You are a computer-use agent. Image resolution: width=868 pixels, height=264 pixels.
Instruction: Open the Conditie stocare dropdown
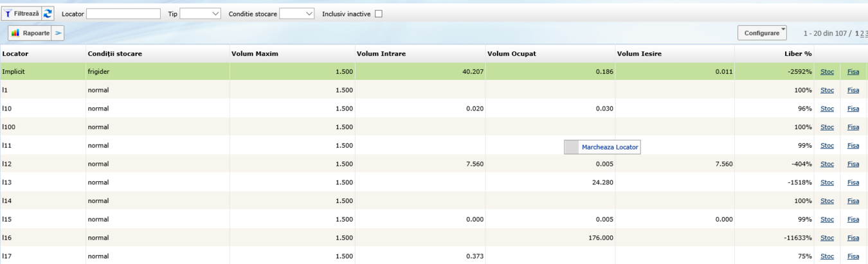point(297,13)
